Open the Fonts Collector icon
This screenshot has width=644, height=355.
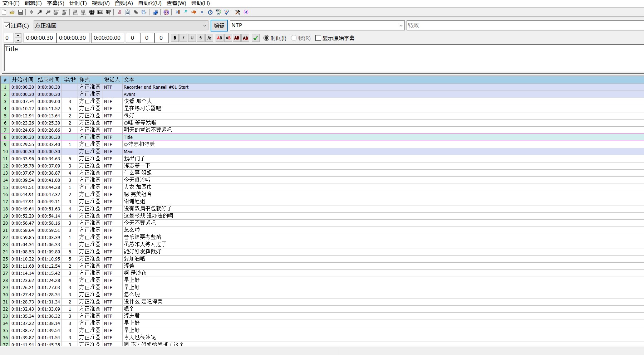pos(144,12)
